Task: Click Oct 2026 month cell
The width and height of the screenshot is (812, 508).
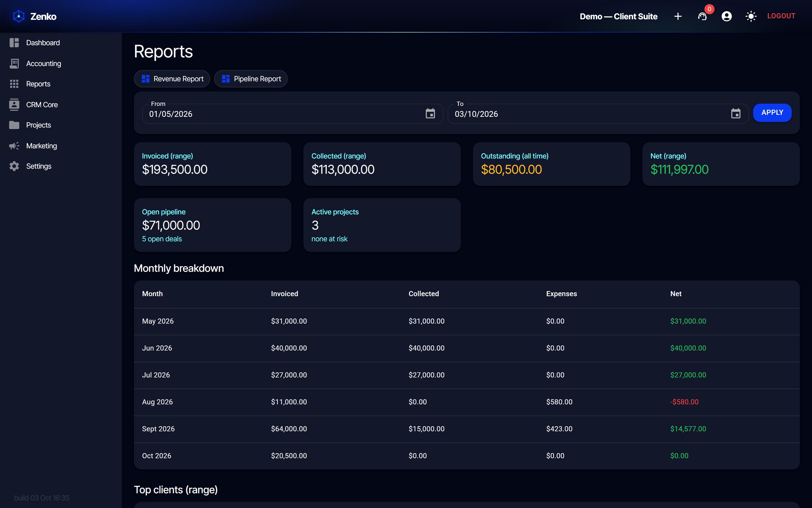Action: point(157,456)
